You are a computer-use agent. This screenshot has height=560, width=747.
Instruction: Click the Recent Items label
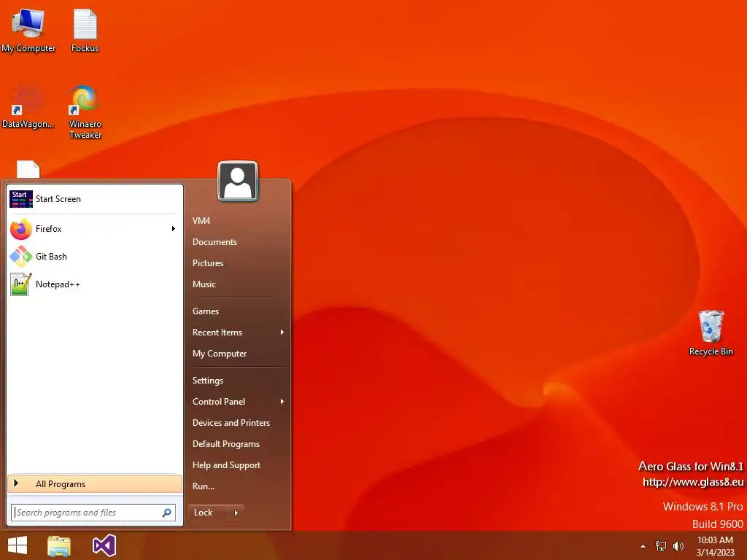(x=217, y=332)
